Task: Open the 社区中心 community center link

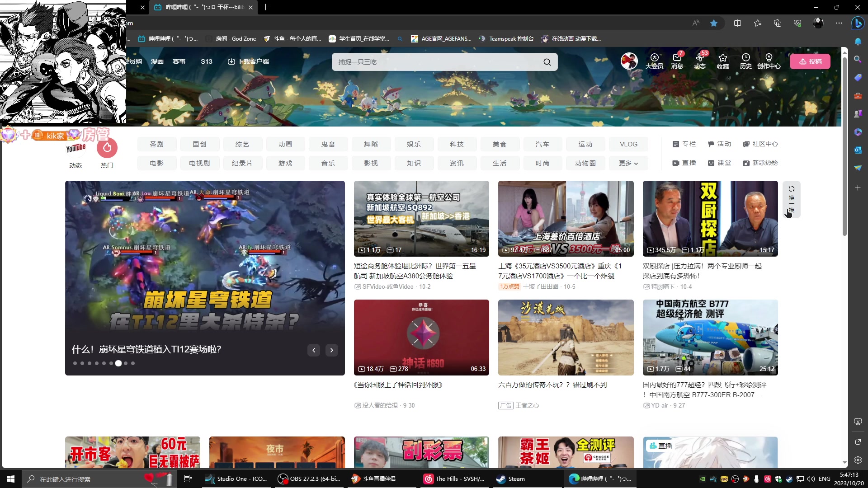Action: point(760,144)
